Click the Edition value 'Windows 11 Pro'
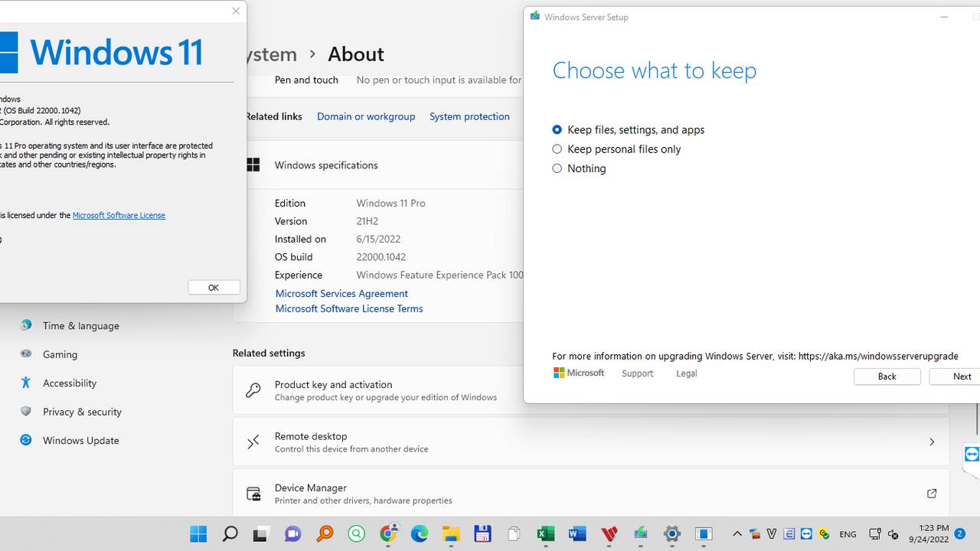Screen dimensions: 980x551 (390, 203)
